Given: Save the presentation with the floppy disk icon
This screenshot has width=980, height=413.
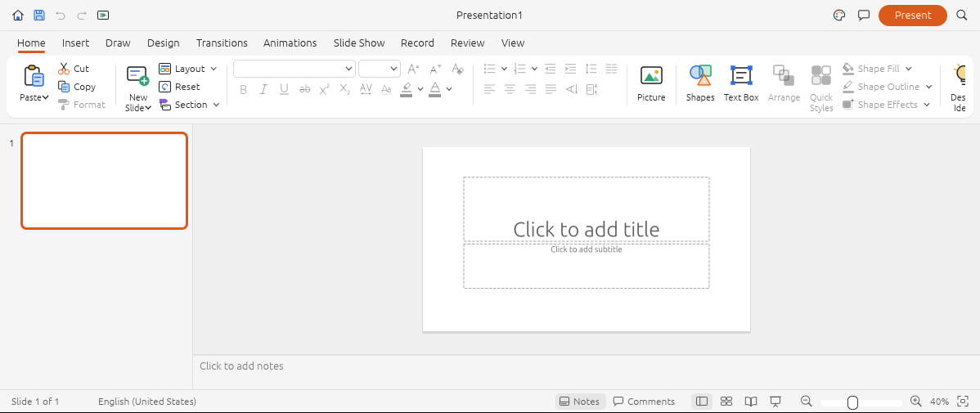Looking at the screenshot, I should coord(38,15).
